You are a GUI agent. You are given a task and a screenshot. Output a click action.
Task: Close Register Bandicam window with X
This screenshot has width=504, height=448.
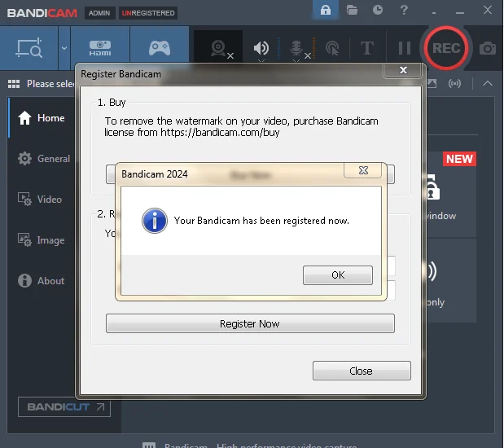[x=403, y=70]
